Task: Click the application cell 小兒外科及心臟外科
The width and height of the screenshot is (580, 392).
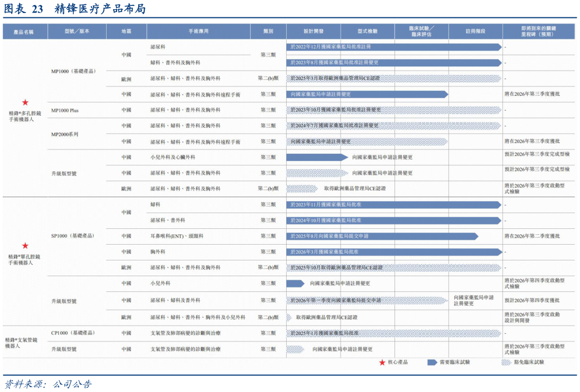Action: [x=172, y=157]
